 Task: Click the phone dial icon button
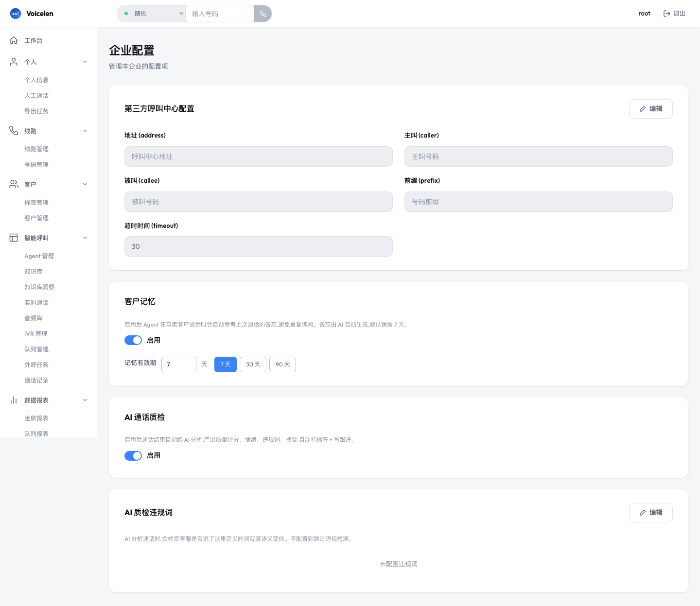pos(263,14)
